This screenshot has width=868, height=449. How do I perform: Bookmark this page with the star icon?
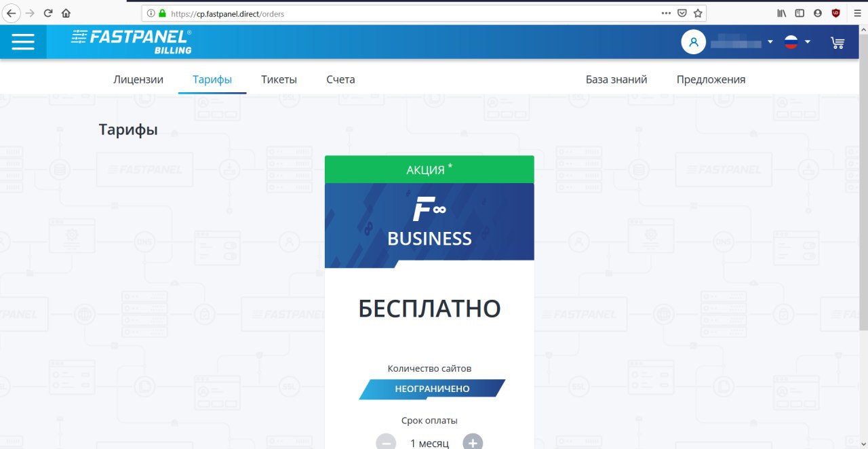[x=698, y=13]
